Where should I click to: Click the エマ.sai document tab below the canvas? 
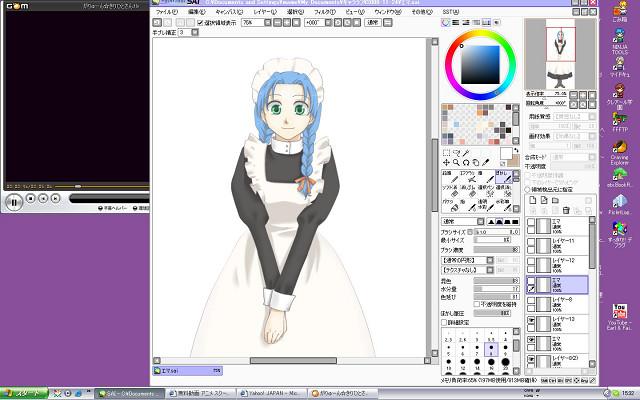point(187,371)
